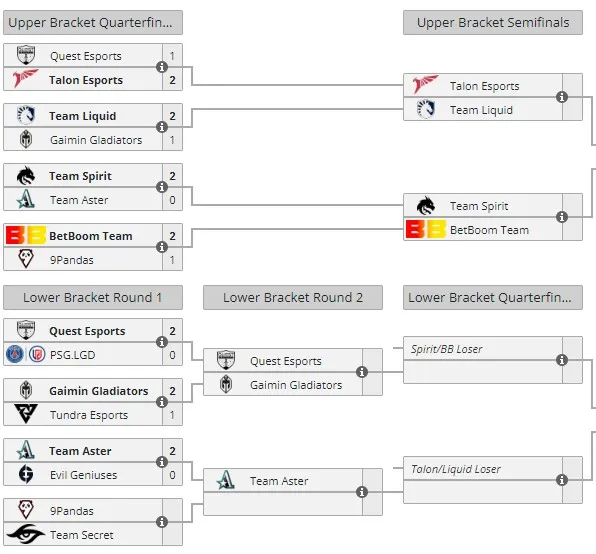Open info icon for Liquid vs Gaimin Gladiators quarterfinal
The height and width of the screenshot is (554, 596).
(162, 127)
